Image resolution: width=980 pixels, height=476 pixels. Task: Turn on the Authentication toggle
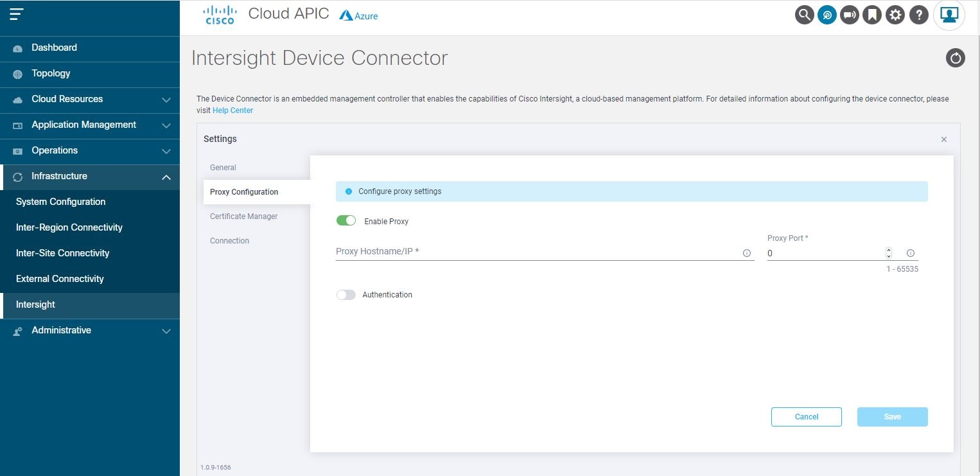tap(346, 295)
